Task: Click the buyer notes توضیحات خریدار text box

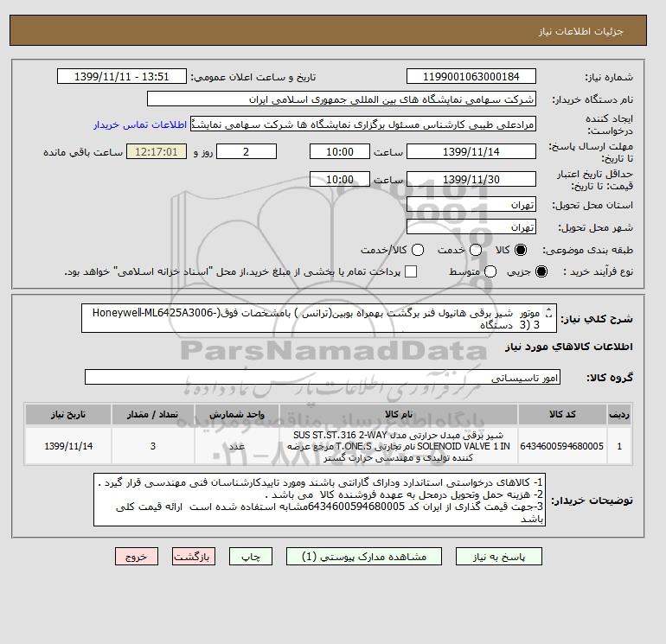Action: [319, 500]
